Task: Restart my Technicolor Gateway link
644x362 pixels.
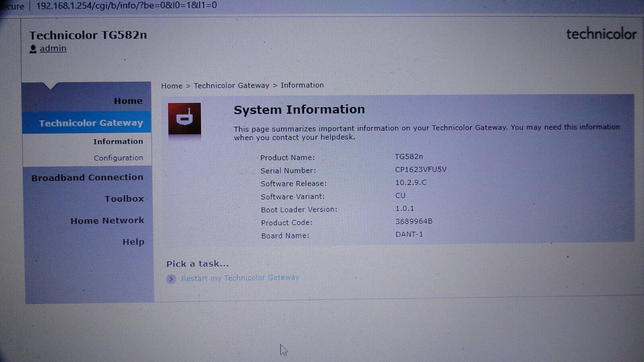Action: 240,278
